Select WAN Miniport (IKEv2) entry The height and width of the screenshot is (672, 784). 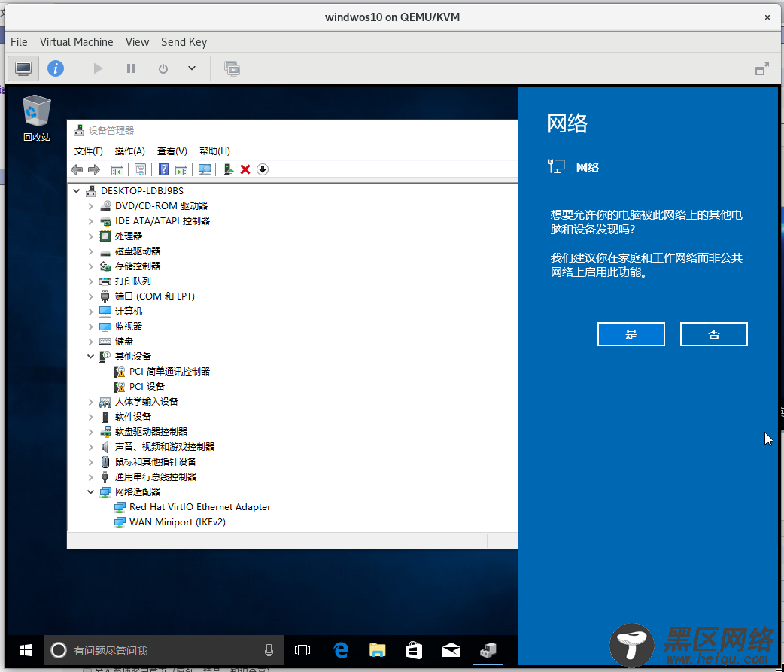177,522
